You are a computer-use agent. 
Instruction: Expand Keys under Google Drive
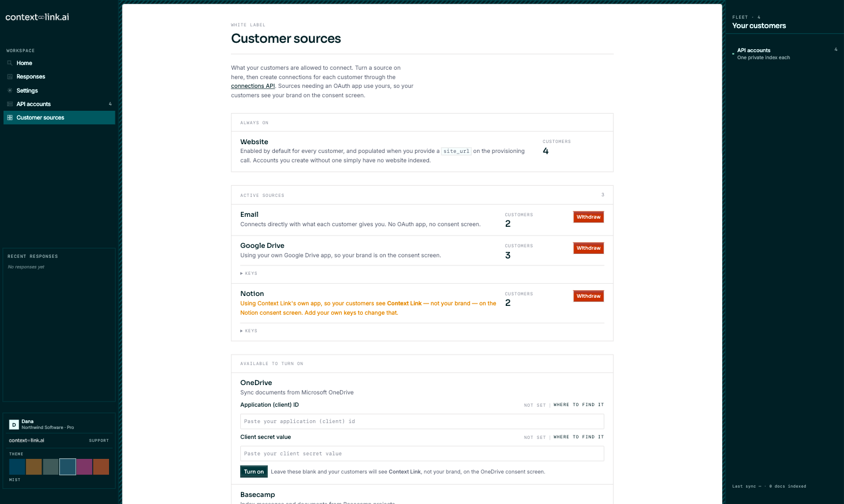(249, 274)
